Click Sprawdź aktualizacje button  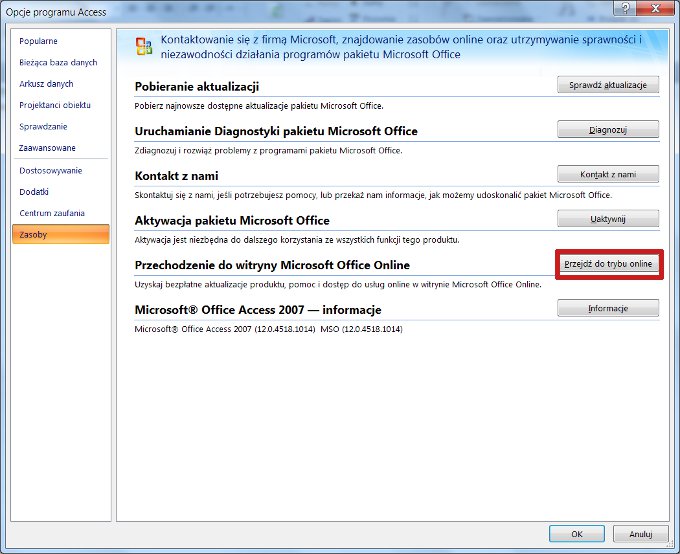(x=608, y=85)
